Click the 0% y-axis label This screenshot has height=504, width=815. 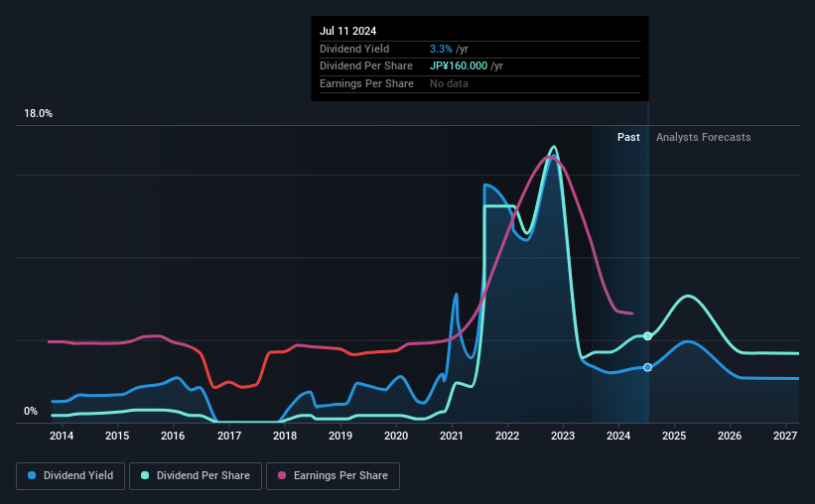pos(31,411)
